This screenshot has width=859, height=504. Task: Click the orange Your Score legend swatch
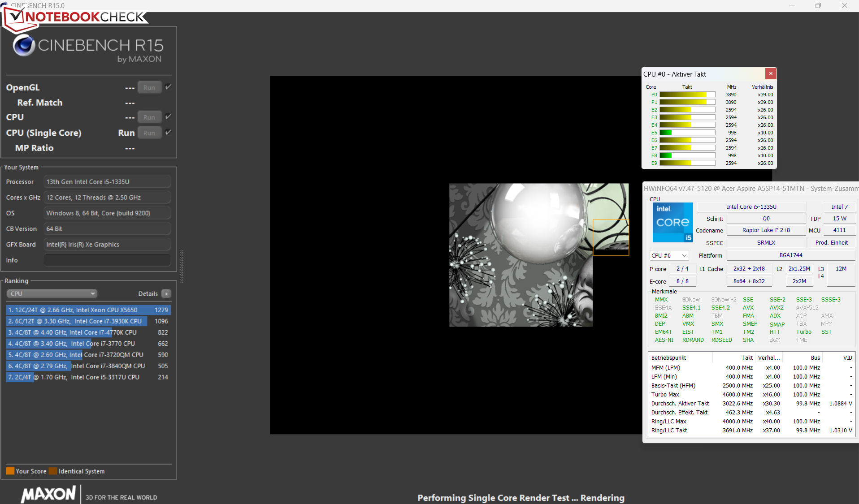[10, 471]
